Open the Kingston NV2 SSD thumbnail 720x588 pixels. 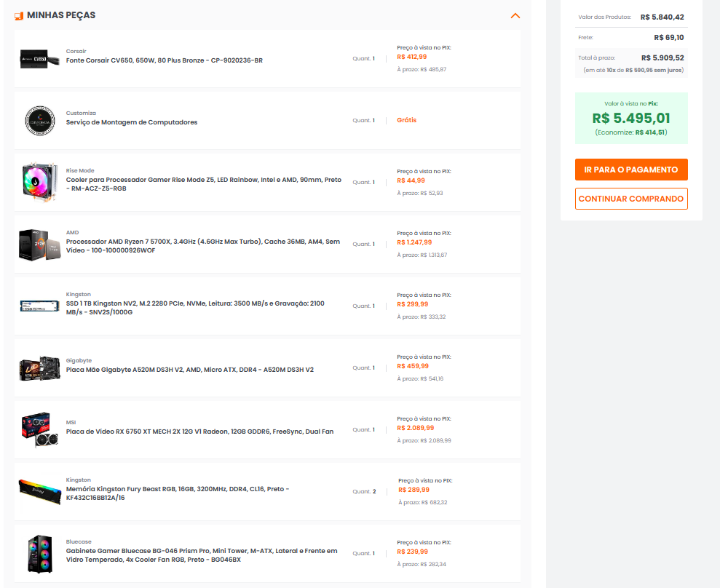[40, 306]
